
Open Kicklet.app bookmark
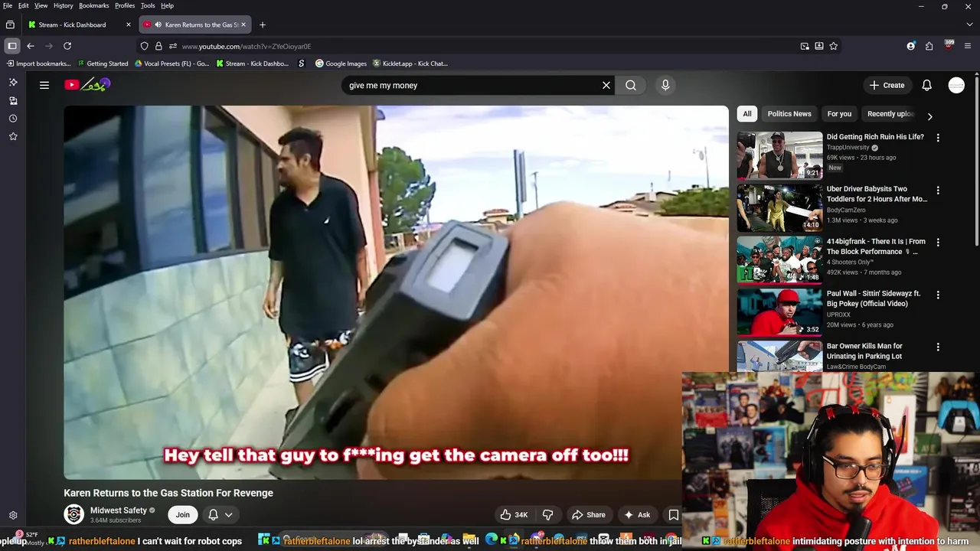410,64
